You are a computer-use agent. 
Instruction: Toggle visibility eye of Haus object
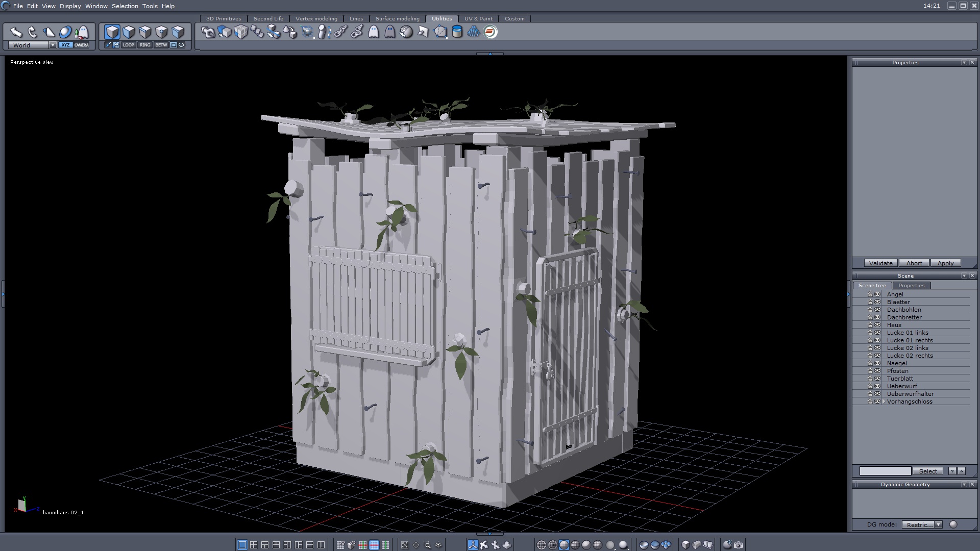(x=877, y=325)
